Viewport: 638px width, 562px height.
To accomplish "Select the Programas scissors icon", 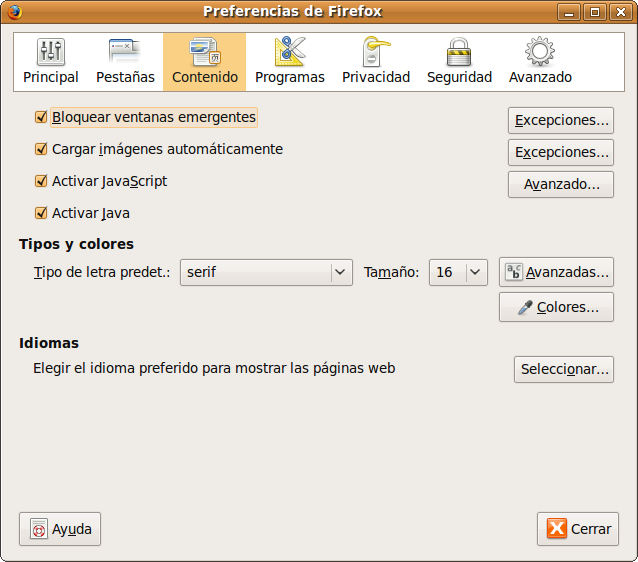I will click(289, 52).
